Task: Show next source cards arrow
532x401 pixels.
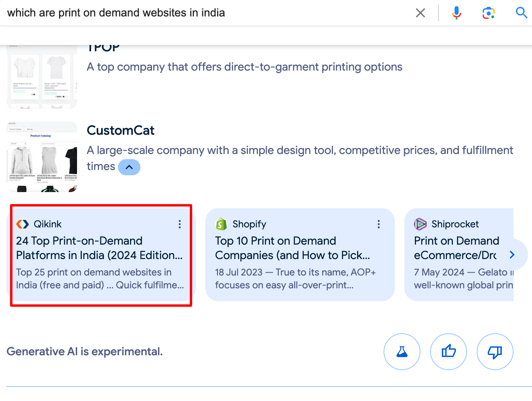Action: 512,255
